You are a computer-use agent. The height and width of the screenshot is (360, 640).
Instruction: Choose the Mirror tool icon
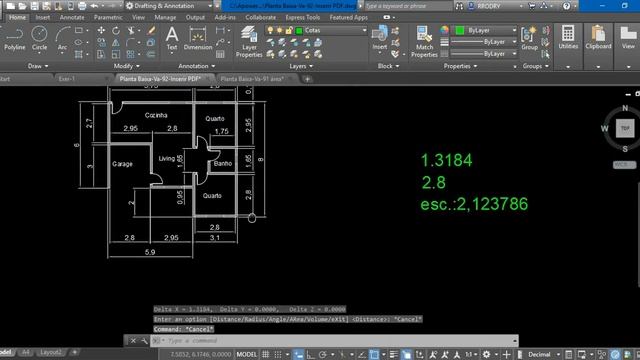[x=116, y=42]
